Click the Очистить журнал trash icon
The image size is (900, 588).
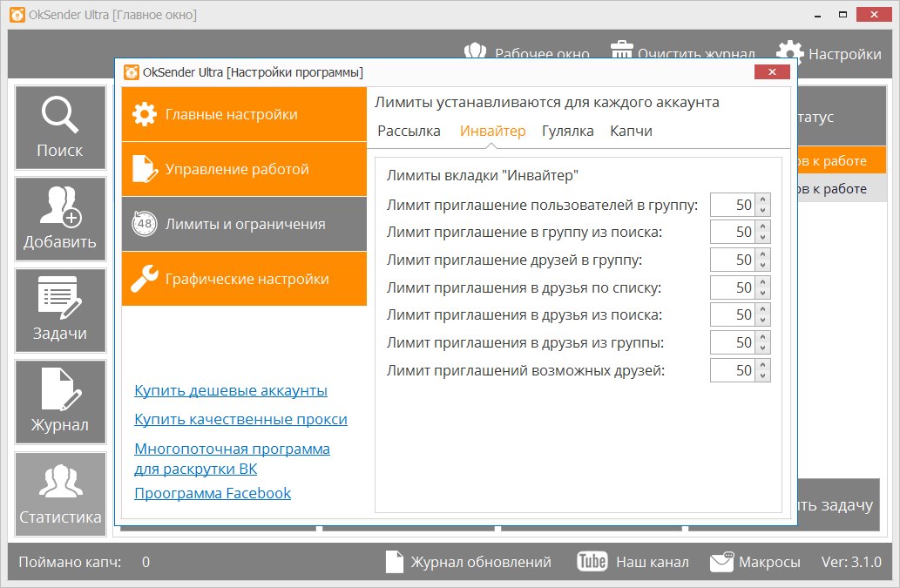coord(621,51)
